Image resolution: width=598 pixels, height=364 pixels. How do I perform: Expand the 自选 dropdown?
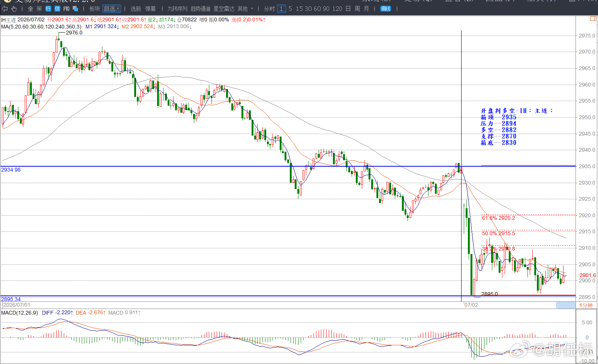[112, 9]
